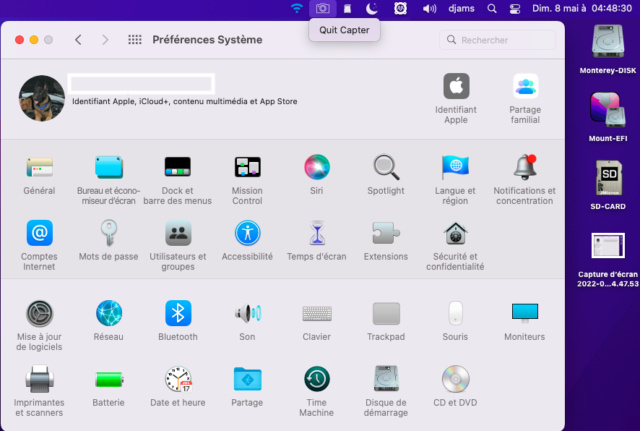
Task: Click the Capter camera menu bar icon
Action: point(322,8)
